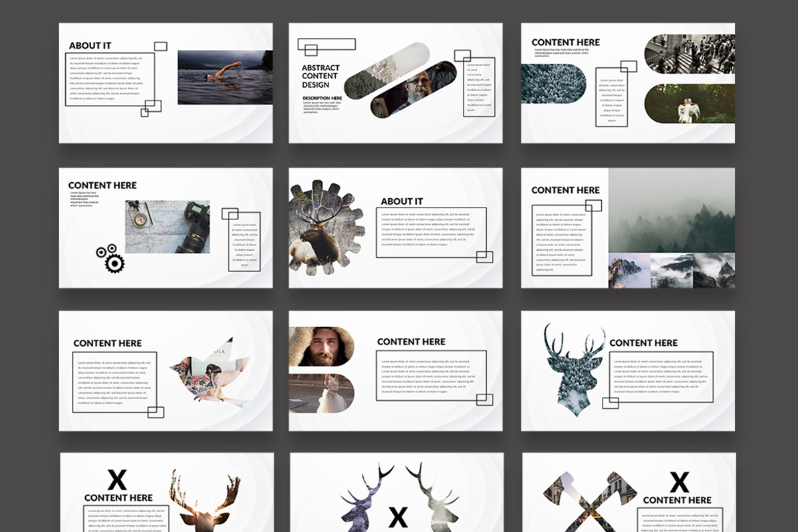The height and width of the screenshot is (532, 798).
Task: Select CONTENT HERE heading on the crossed axes slide
Action: [678, 500]
